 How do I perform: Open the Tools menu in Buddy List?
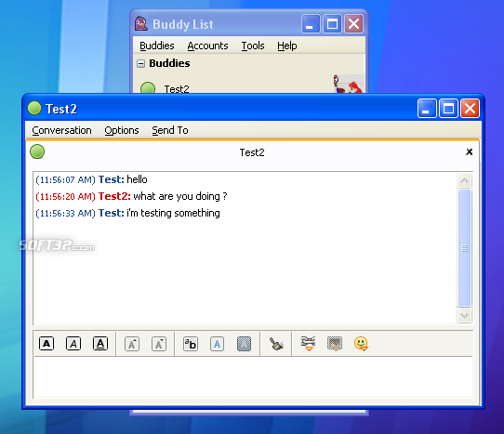[x=253, y=46]
